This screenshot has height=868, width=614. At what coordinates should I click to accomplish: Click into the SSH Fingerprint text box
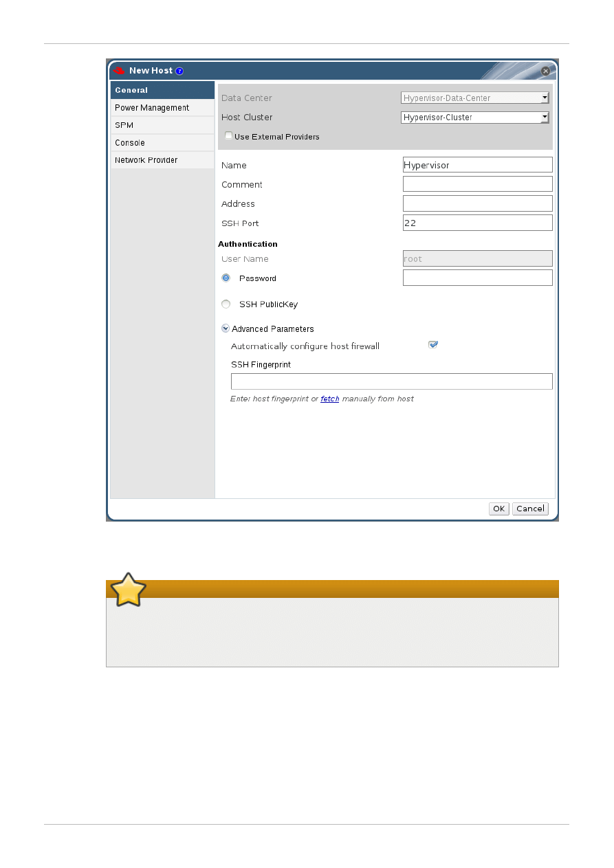(391, 381)
